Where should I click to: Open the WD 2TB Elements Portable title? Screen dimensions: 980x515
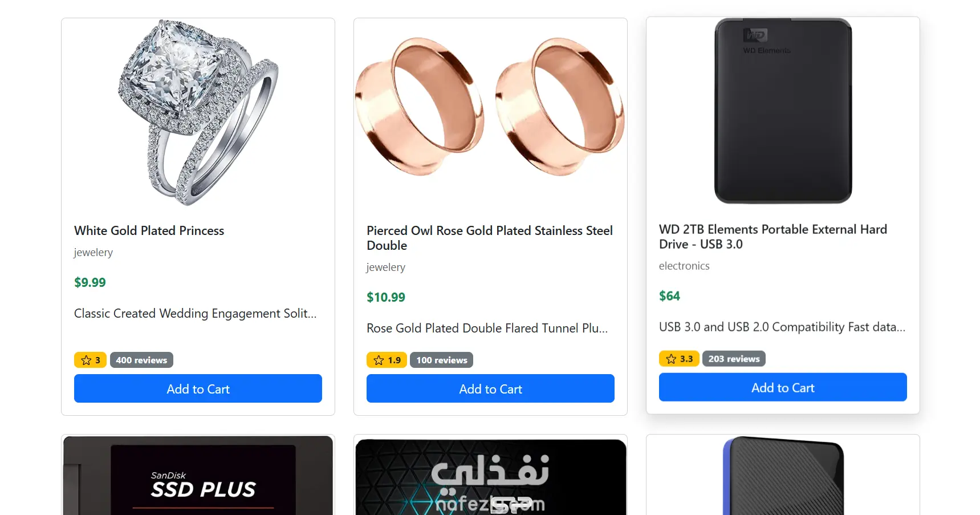(772, 237)
